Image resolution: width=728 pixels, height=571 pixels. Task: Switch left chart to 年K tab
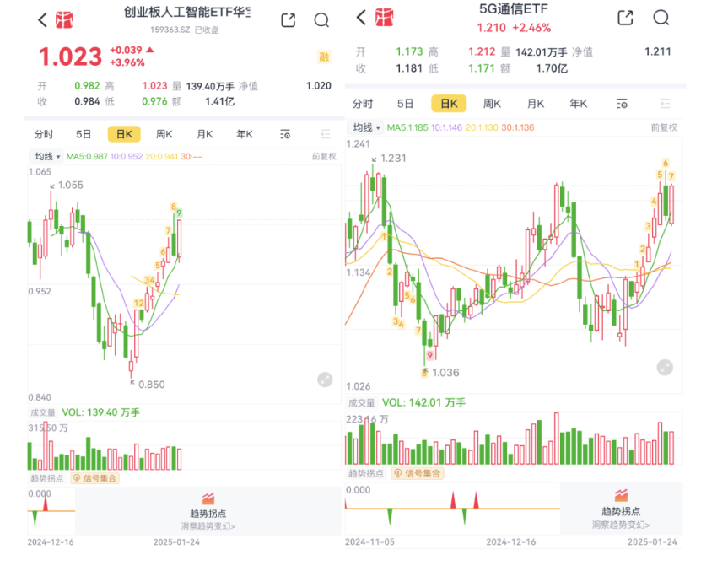pos(245,135)
